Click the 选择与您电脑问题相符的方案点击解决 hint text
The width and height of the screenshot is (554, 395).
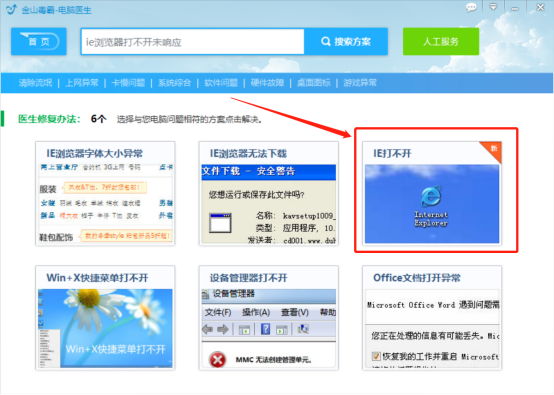189,119
